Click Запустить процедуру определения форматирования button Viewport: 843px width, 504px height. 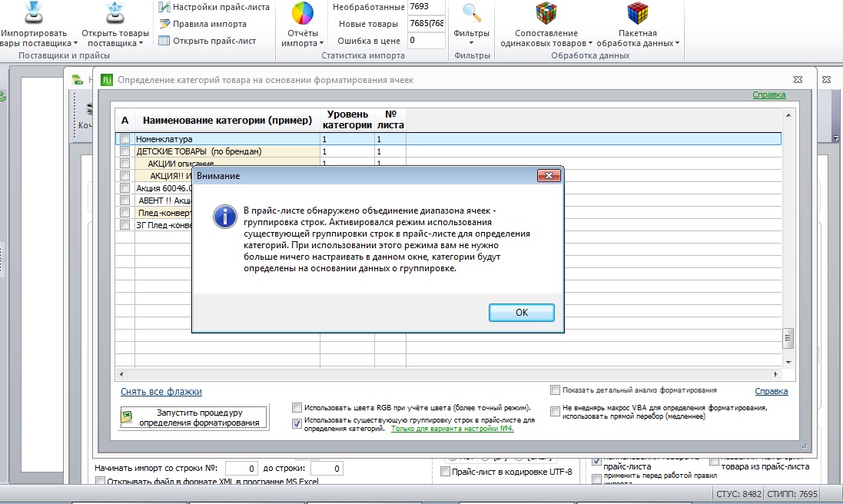click(x=194, y=417)
